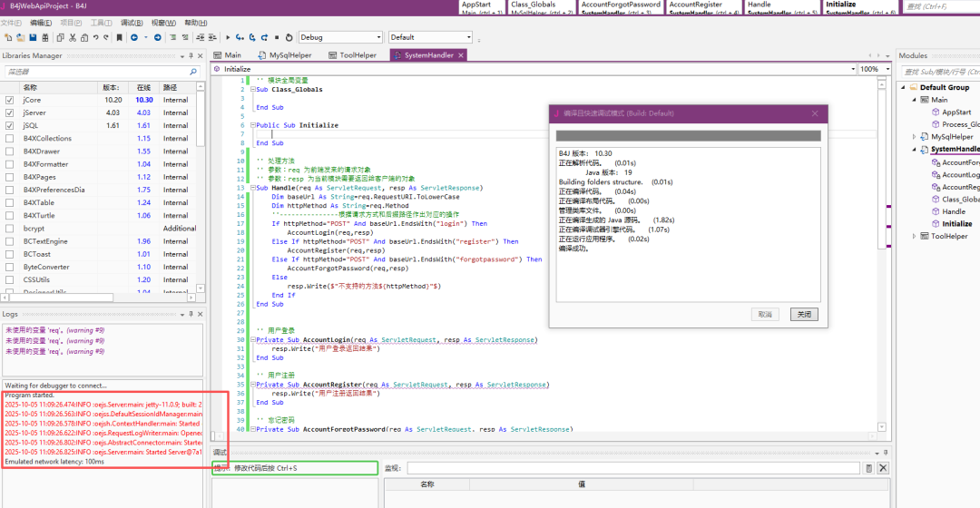Expand the ToolHelper module tree node
This screenshot has width=980, height=508.
914,237
